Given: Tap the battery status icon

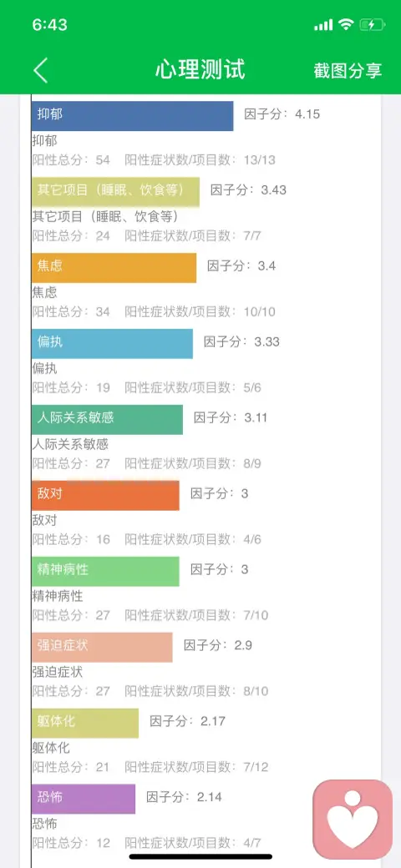Looking at the screenshot, I should pos(371,25).
